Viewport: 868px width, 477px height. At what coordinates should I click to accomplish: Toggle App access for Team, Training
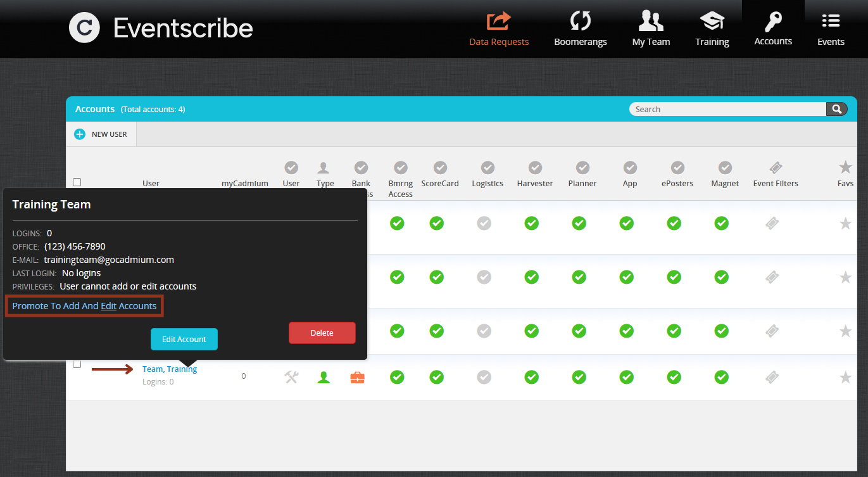[627, 377]
